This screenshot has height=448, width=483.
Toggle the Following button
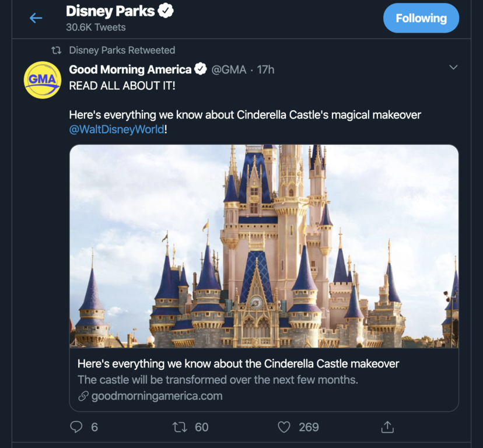tap(421, 18)
